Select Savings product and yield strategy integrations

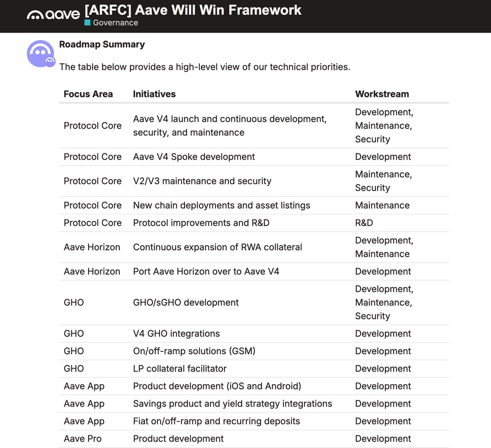[232, 404]
